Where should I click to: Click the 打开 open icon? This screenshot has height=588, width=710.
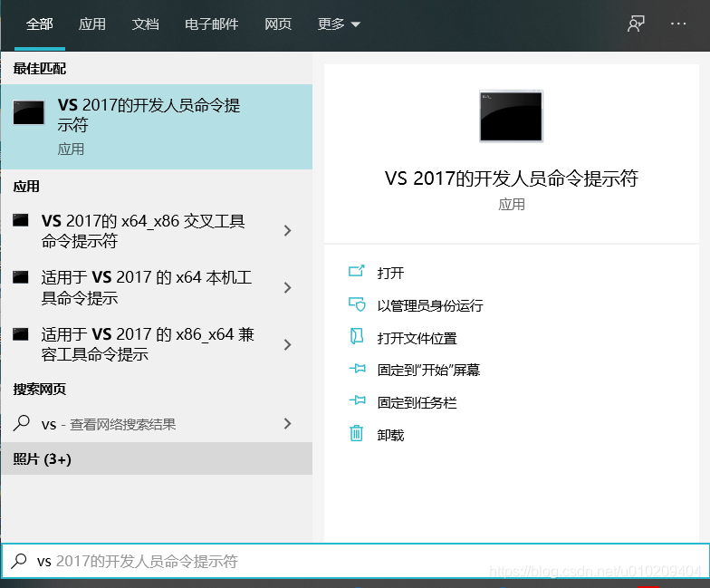357,272
